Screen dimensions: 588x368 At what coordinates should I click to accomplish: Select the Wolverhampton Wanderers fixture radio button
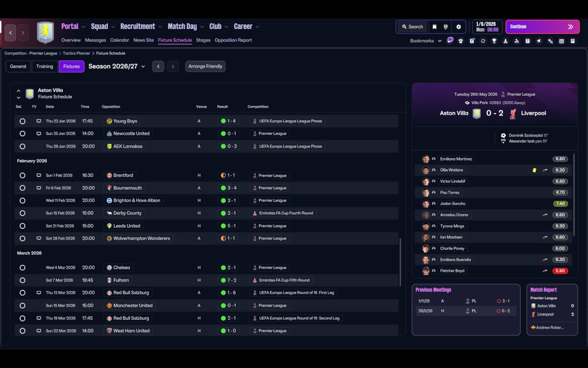click(23, 238)
